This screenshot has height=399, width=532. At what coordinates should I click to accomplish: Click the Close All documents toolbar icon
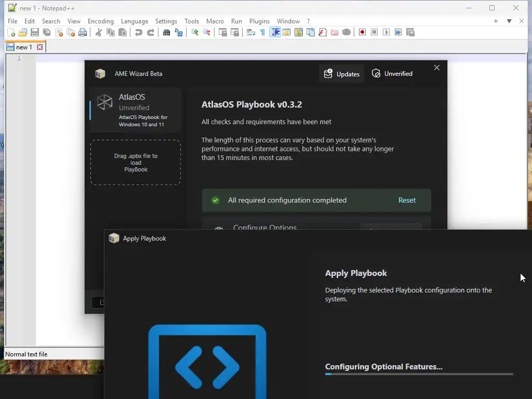pos(71,32)
